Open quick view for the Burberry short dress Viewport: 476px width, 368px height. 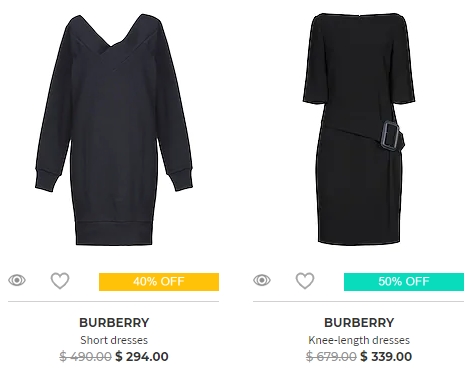(x=17, y=280)
